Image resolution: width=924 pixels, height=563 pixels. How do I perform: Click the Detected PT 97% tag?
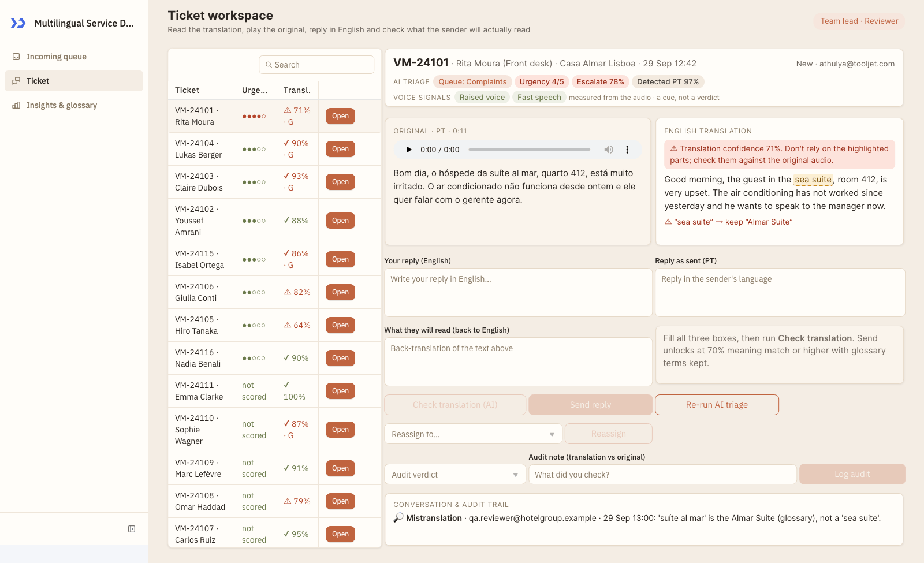pos(668,81)
